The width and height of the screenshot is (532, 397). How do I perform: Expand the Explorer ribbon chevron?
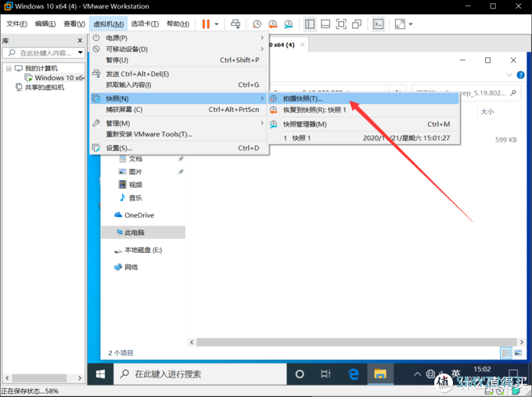tap(509, 75)
